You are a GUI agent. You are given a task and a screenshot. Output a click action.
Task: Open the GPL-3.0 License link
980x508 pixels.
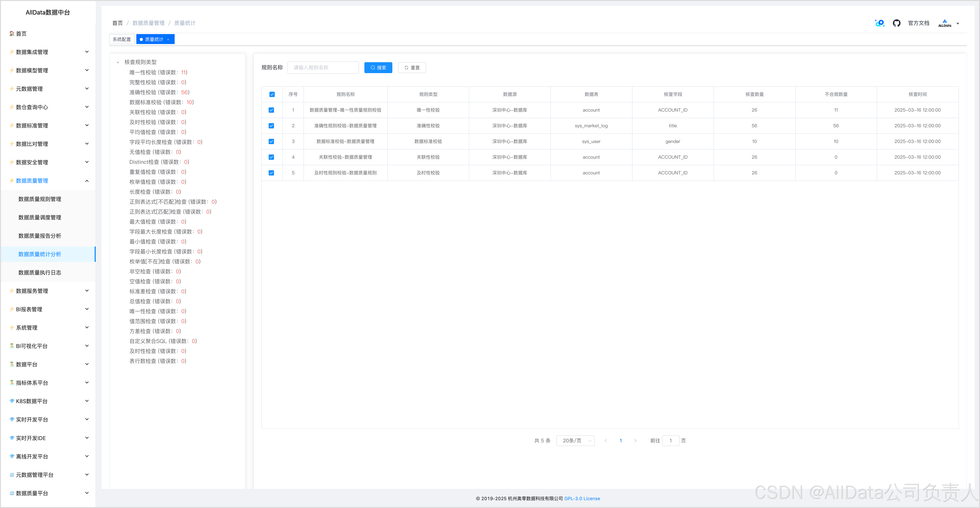(x=582, y=498)
